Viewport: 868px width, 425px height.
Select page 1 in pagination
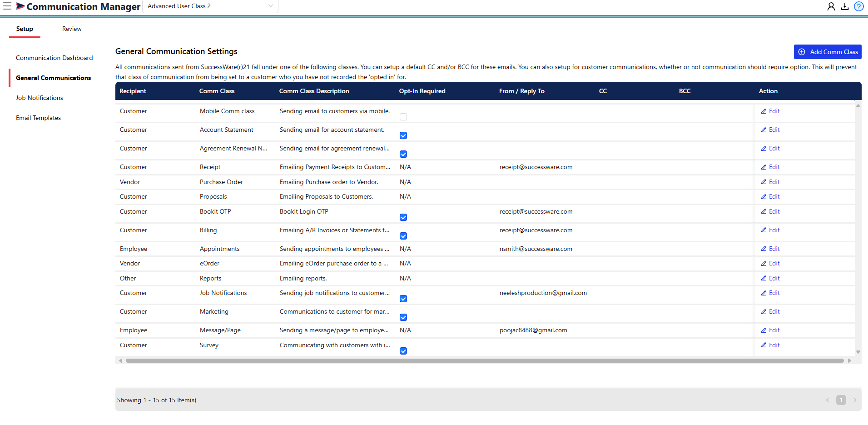coord(841,400)
